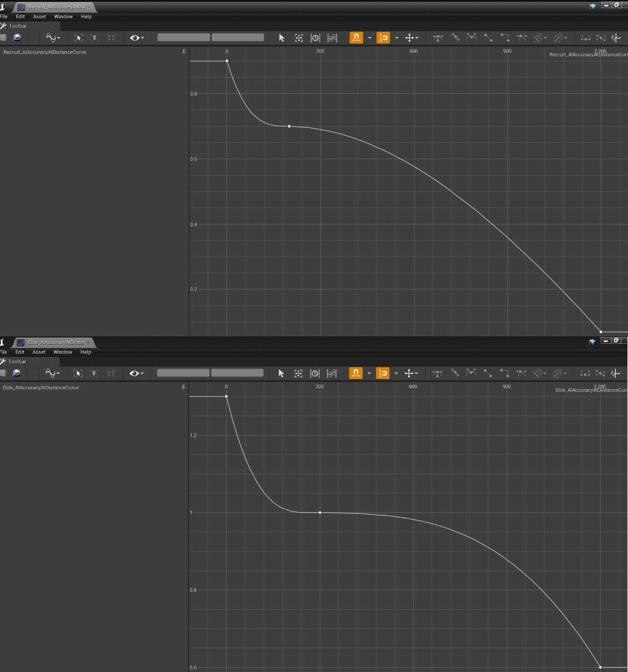Select Elite curve last key at 1200
Screen dimensions: 628x672
[x=601, y=667]
